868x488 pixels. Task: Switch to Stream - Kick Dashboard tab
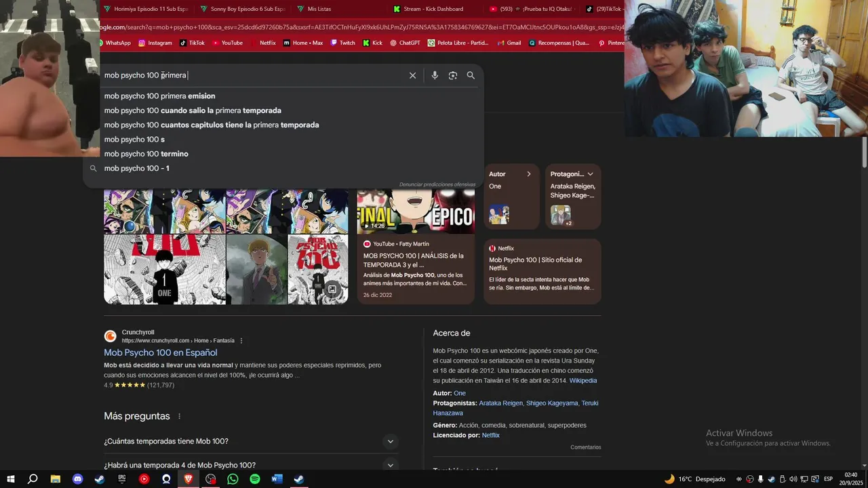point(436,9)
